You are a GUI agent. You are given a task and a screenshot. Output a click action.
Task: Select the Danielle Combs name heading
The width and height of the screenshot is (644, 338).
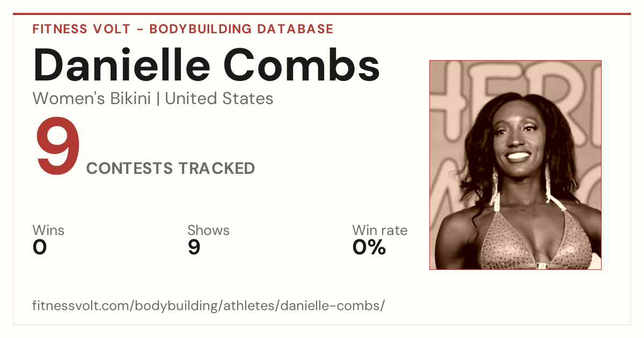(x=207, y=65)
